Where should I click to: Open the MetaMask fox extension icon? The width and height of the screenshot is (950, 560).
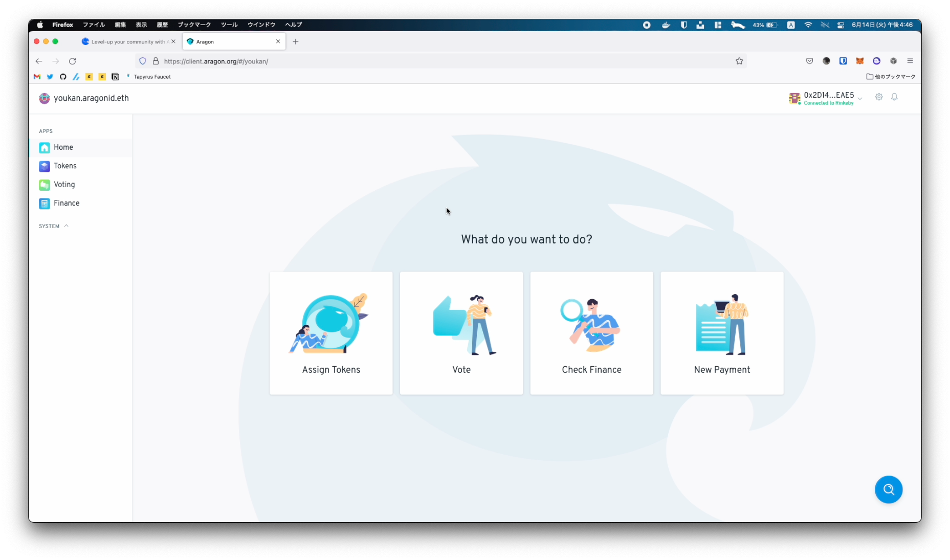[860, 61]
